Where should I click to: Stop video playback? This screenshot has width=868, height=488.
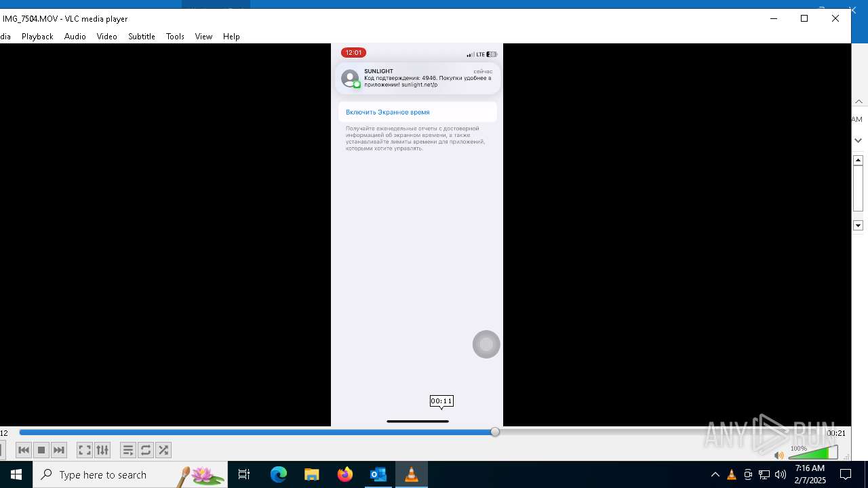(x=41, y=450)
